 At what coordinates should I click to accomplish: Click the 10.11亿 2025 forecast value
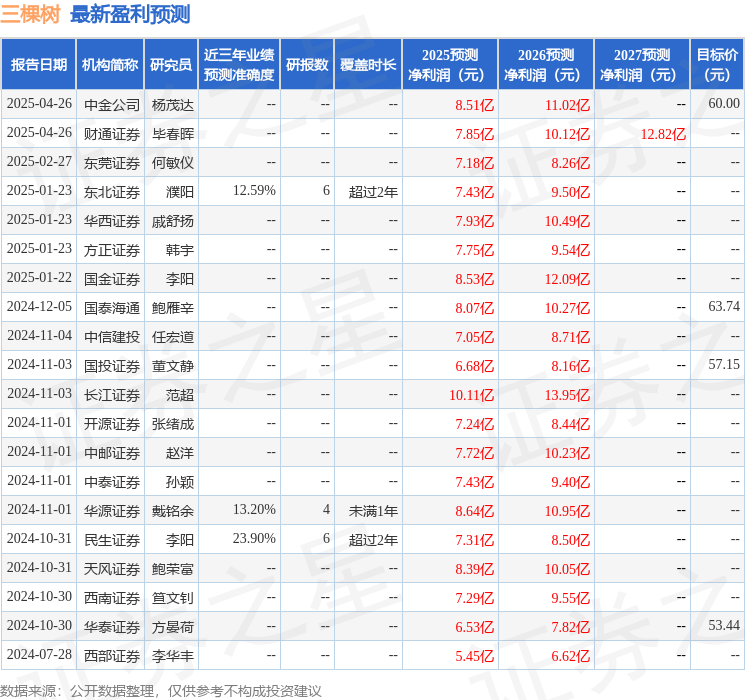(x=471, y=395)
